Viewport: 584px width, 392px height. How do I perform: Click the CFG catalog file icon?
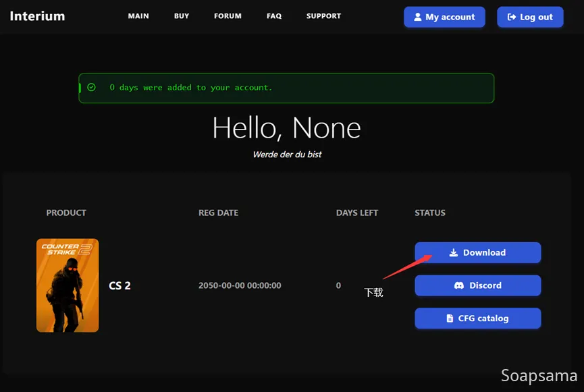click(450, 318)
